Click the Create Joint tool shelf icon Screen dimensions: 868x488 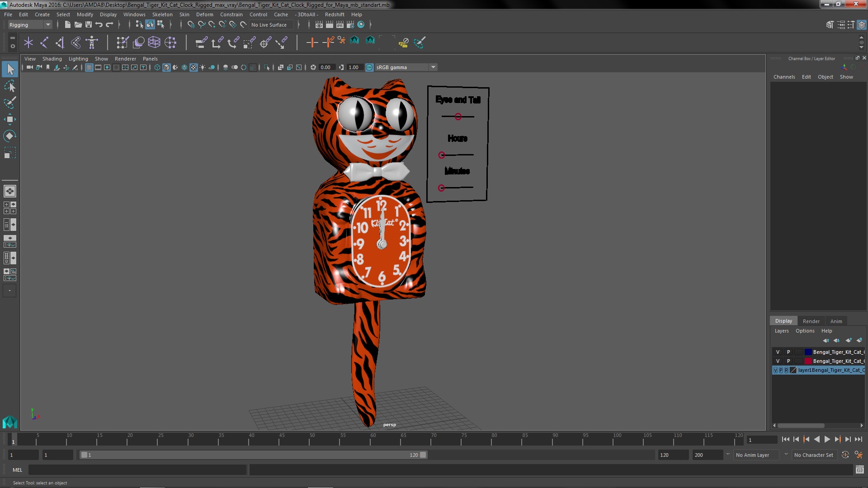pyautogui.click(x=44, y=42)
